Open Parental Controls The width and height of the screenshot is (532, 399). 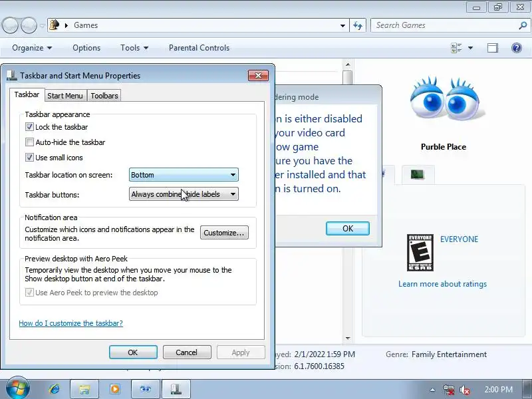[x=199, y=48]
